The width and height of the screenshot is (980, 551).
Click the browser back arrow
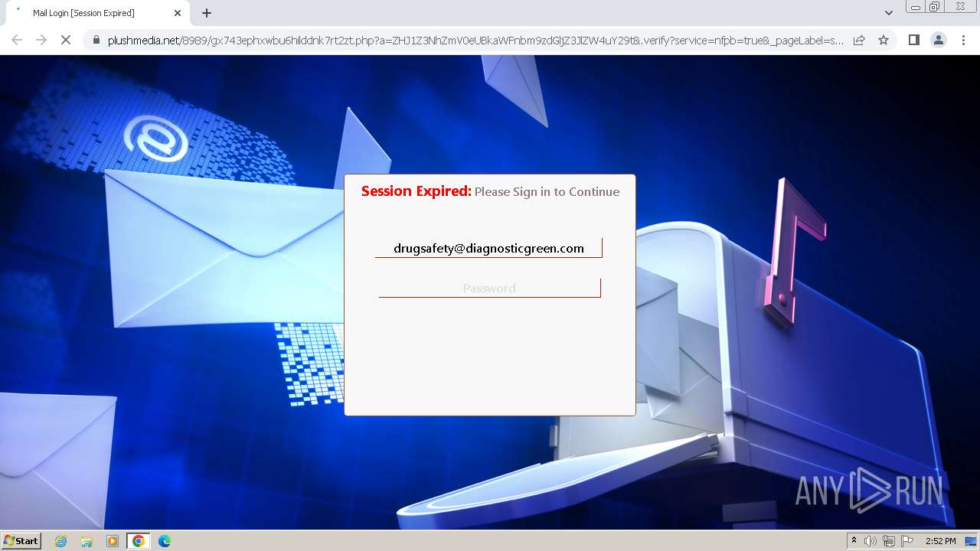(17, 40)
